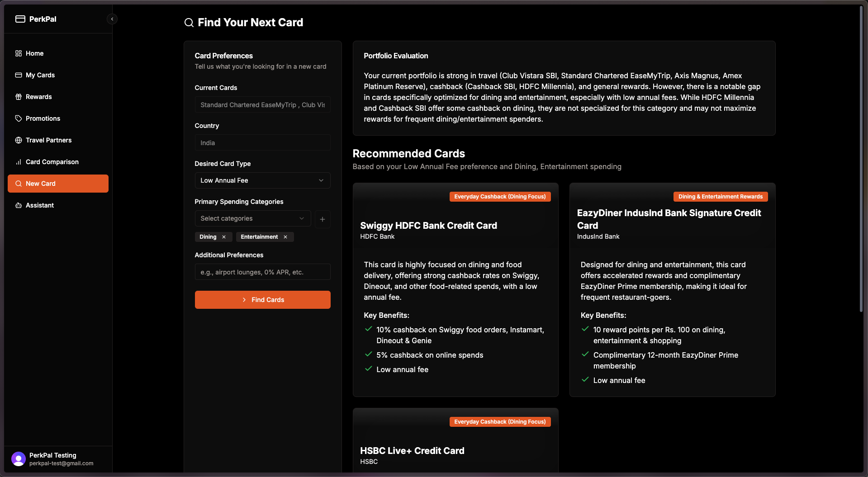Click the Portfolio Evaluation heading
The image size is (868, 477).
click(396, 56)
